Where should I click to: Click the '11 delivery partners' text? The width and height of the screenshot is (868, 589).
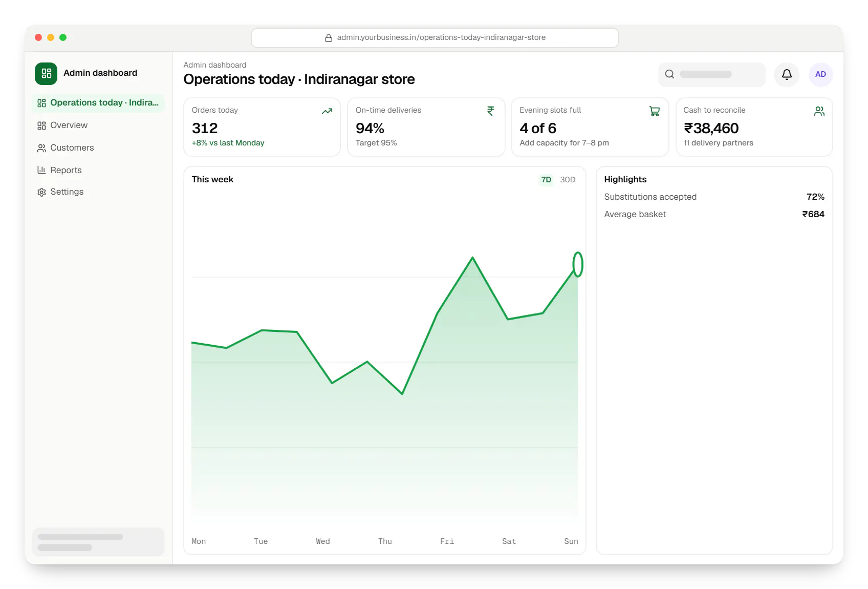[x=718, y=143]
